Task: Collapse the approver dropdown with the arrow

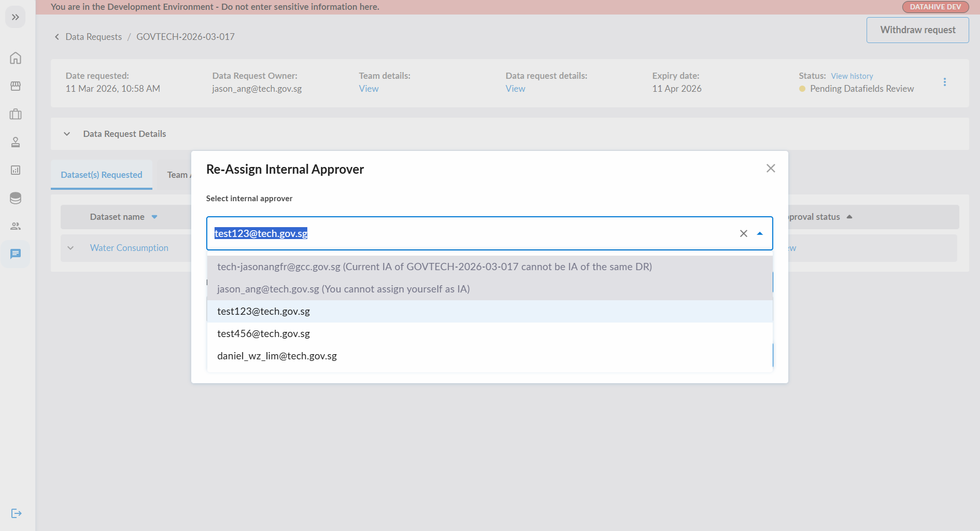Action: coord(760,233)
